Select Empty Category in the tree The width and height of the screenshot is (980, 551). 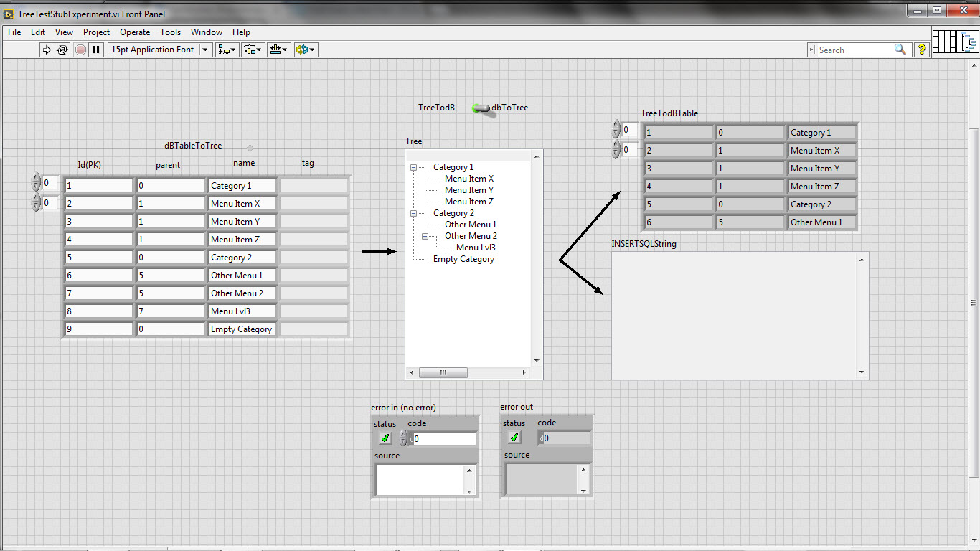pos(463,259)
